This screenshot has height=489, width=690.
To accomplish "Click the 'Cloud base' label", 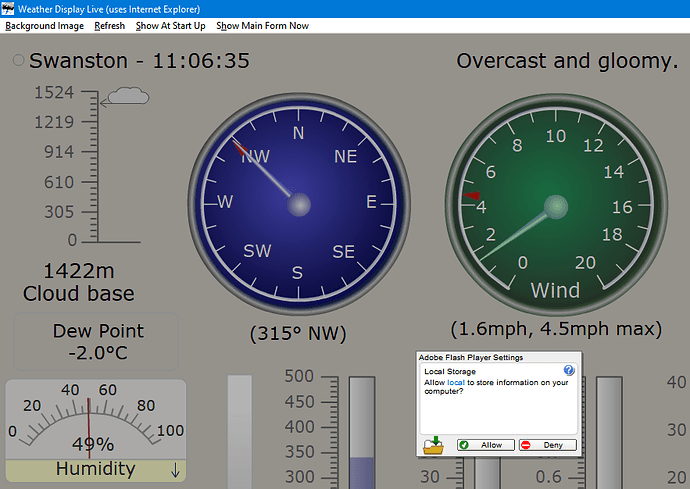I will point(79,294).
